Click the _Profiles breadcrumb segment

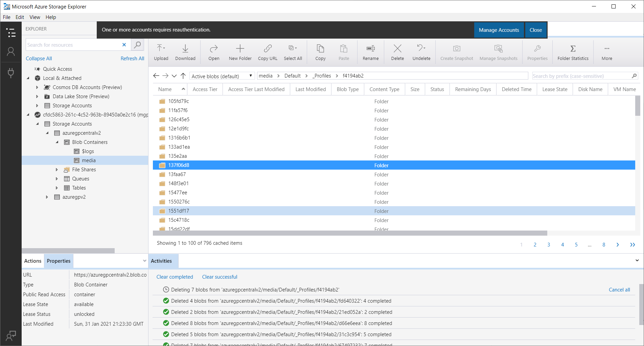click(x=322, y=76)
